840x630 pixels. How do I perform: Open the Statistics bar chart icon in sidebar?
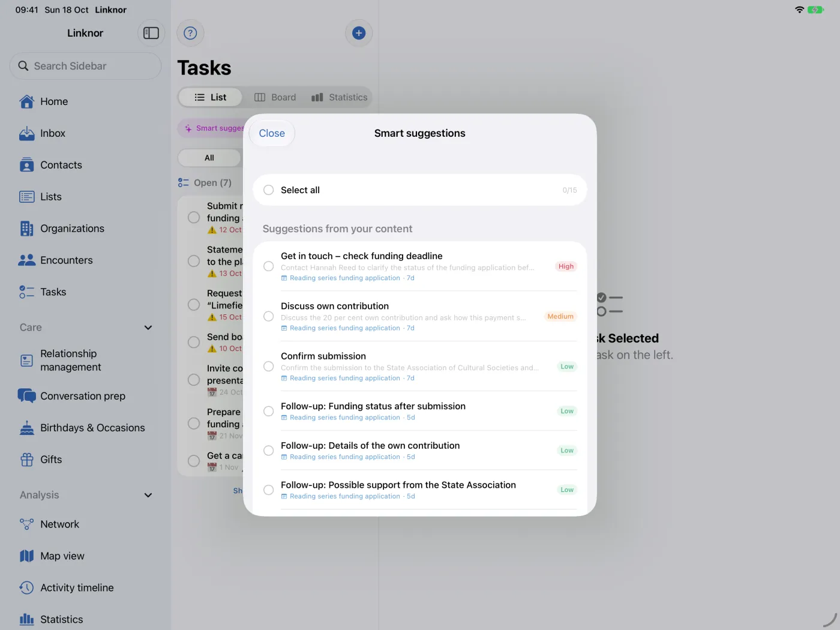(27, 620)
